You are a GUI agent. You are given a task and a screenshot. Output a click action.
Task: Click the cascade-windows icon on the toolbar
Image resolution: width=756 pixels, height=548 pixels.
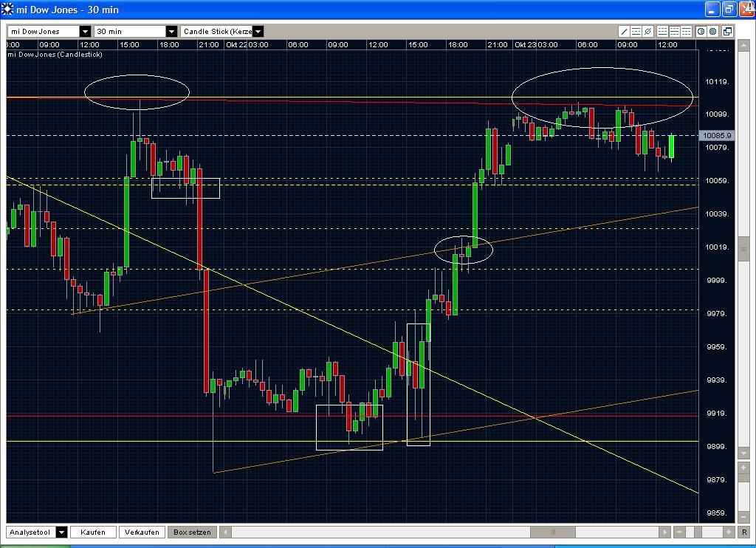tap(727, 32)
